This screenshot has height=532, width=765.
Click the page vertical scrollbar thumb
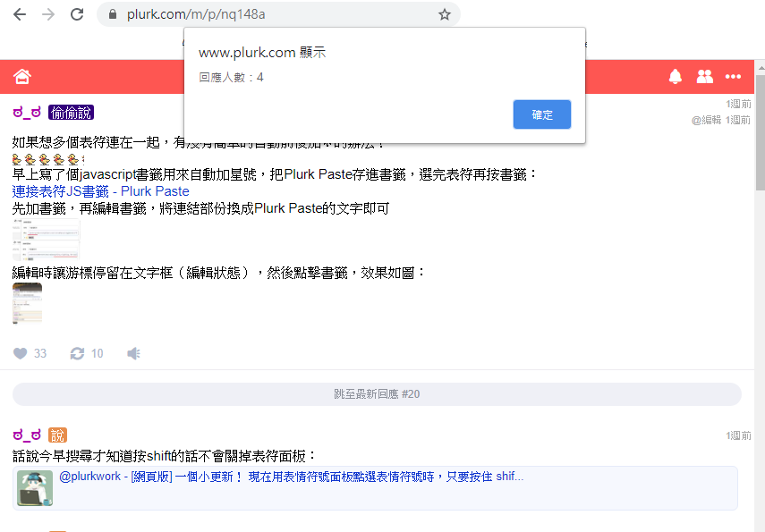[761, 131]
